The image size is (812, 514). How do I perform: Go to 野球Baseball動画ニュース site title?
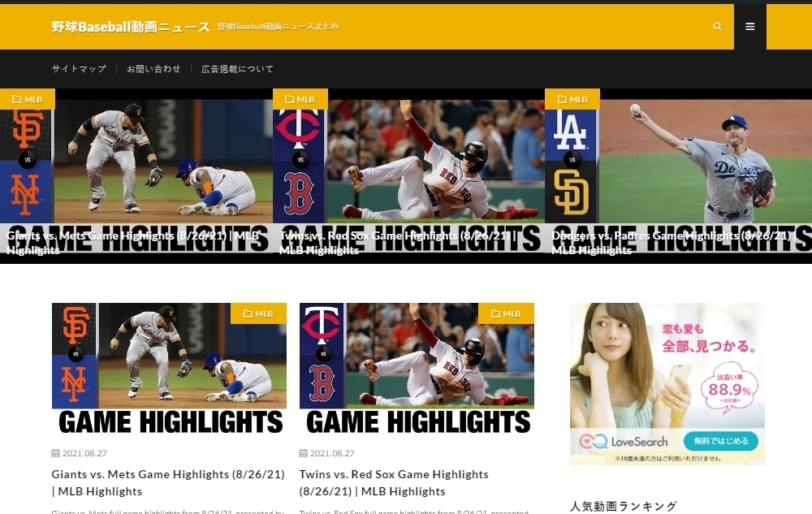131,27
